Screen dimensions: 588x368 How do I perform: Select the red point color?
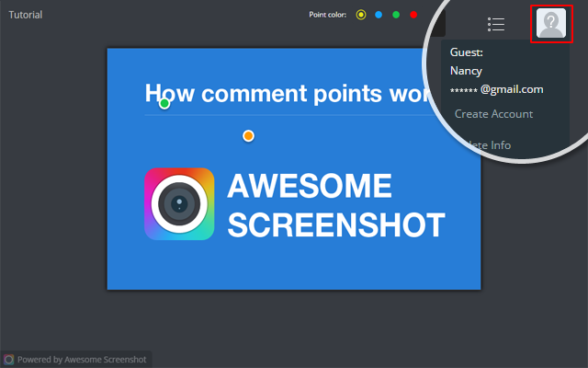(x=413, y=15)
